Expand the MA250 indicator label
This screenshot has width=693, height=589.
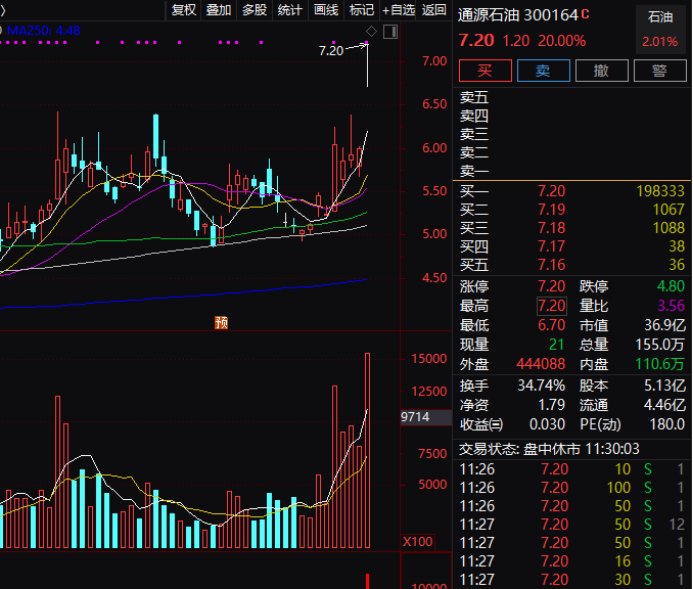pos(42,31)
